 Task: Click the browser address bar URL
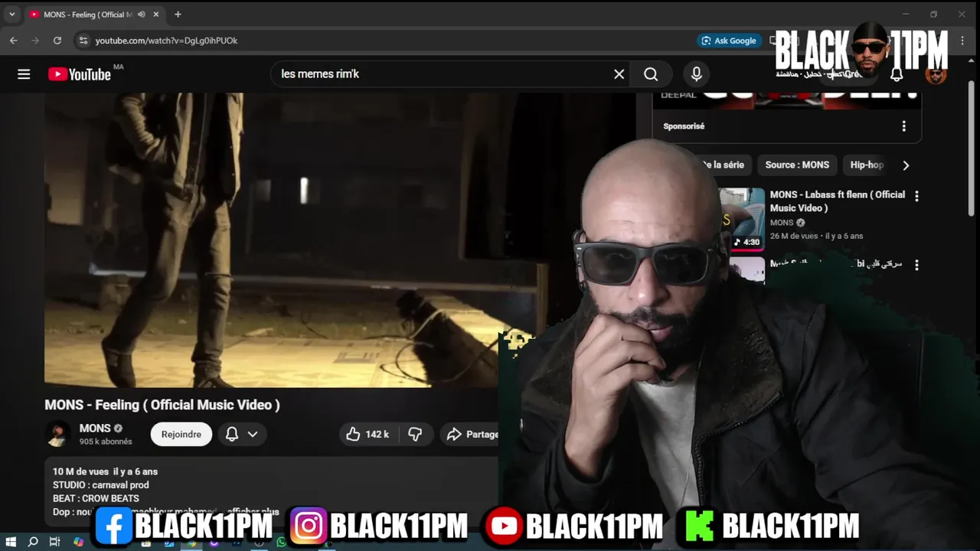pyautogui.click(x=166, y=41)
